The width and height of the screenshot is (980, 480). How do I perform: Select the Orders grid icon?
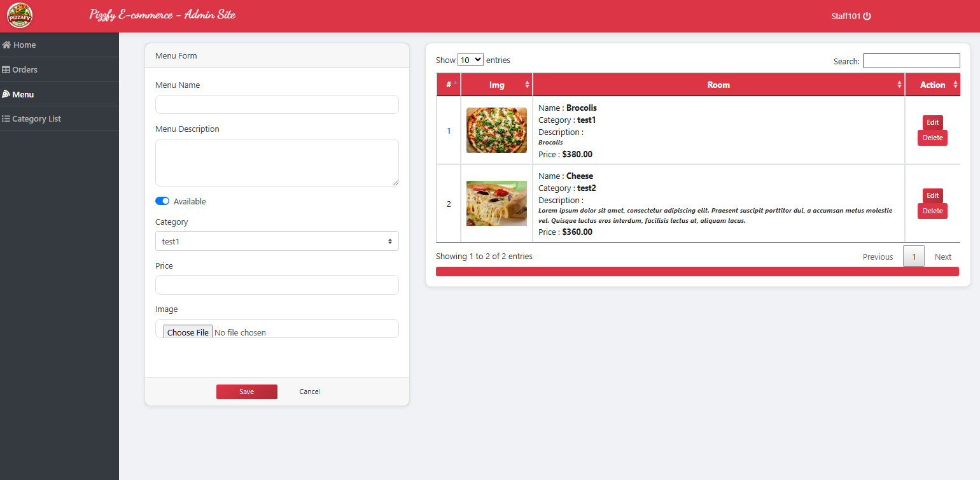pos(7,69)
